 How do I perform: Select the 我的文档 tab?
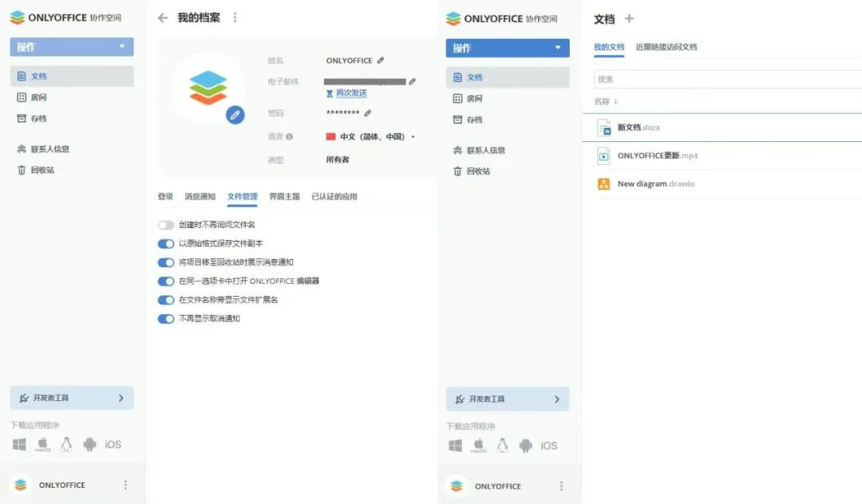point(609,47)
